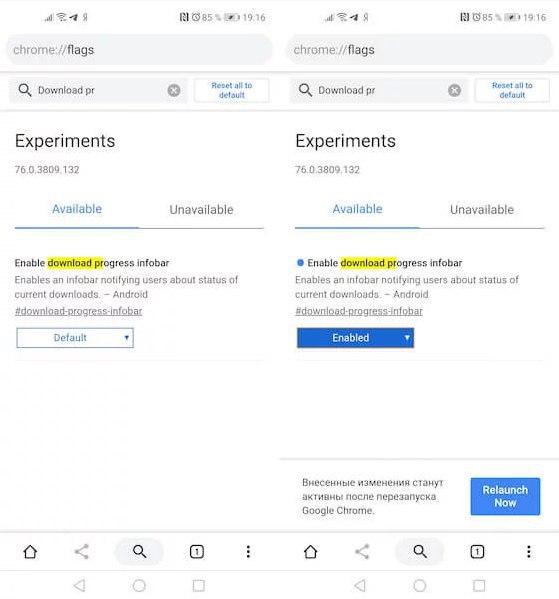Image resolution: width=559 pixels, height=599 pixels.
Task: Open the Default dropdown for download infobar
Action: click(75, 338)
